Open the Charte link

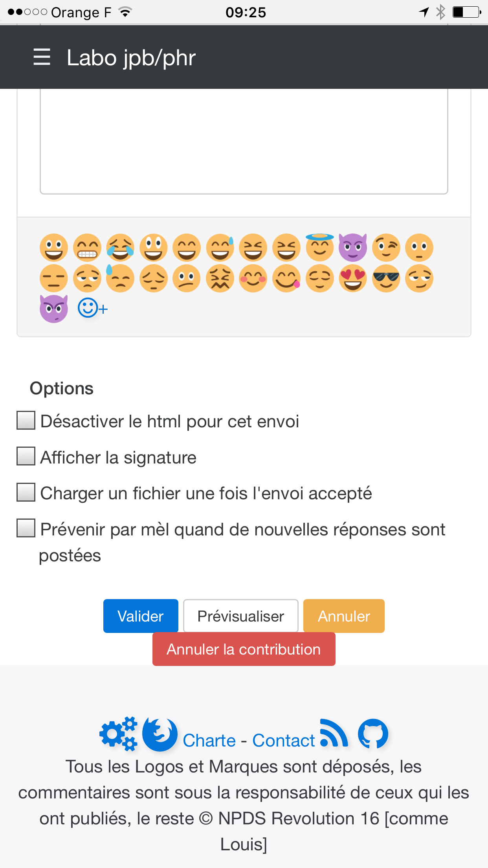coord(209,741)
